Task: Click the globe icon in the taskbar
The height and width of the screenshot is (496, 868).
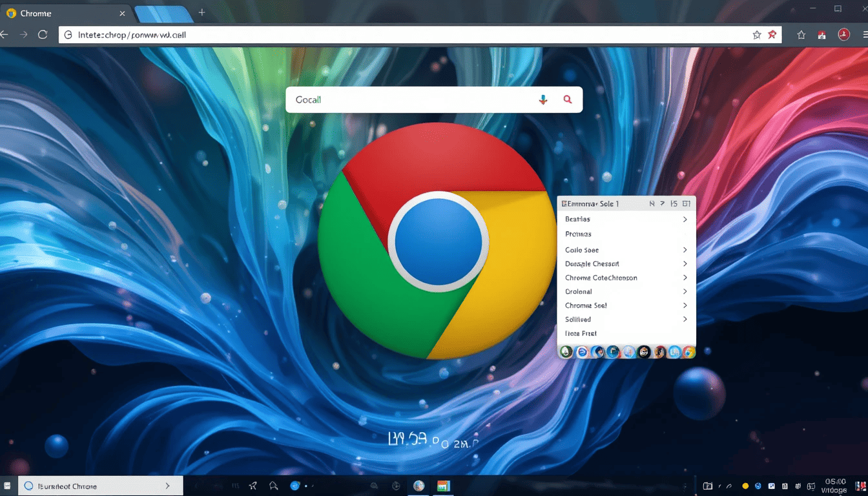Action: tap(418, 486)
